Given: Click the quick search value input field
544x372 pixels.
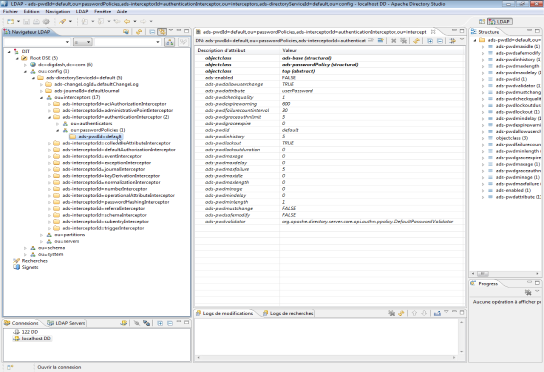Looking at the screenshot, I should pos(126,42).
